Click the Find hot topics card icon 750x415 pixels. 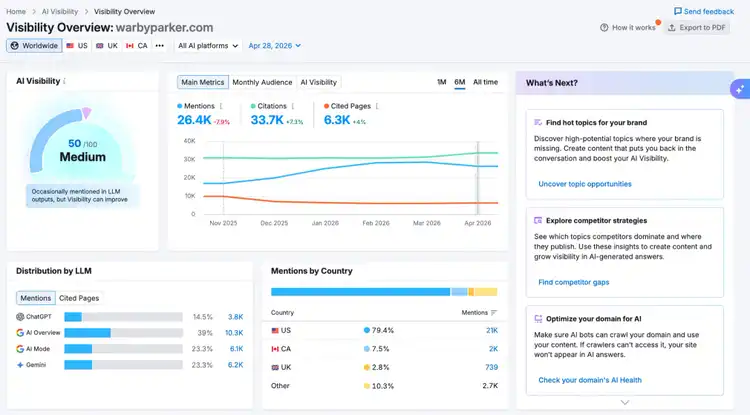point(538,122)
